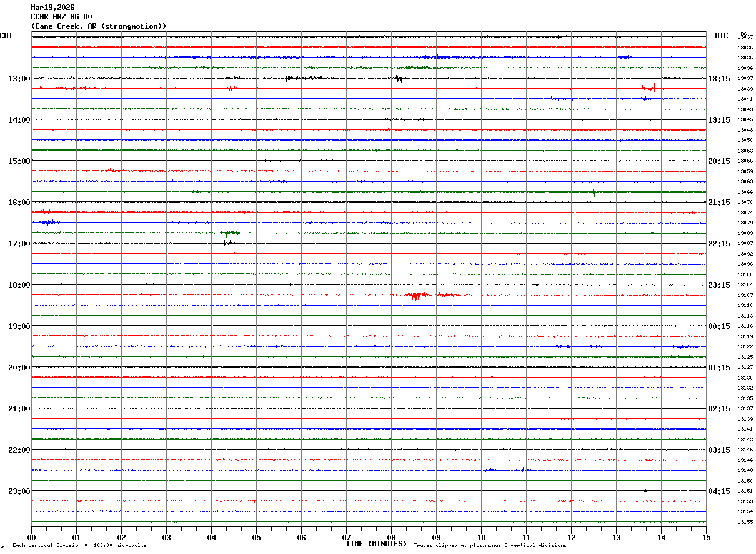Click the Traces clipped footer note
The image size is (756, 554).
click(490, 545)
